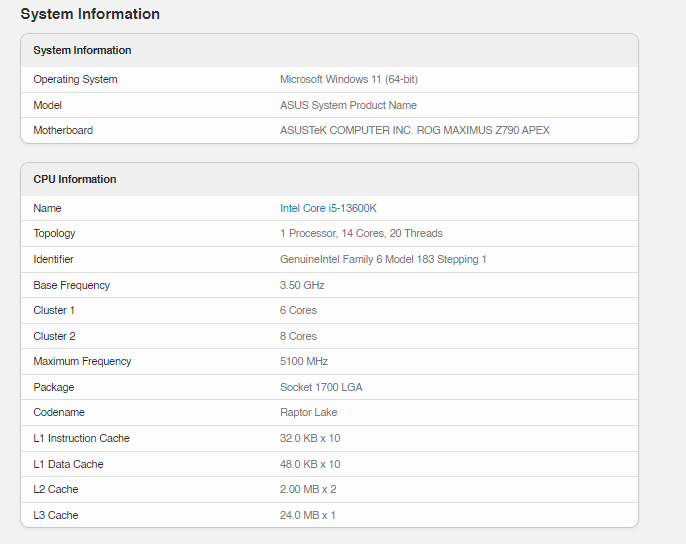Click the L1 Instruction Cache label
The width and height of the screenshot is (686, 544).
coord(81,438)
